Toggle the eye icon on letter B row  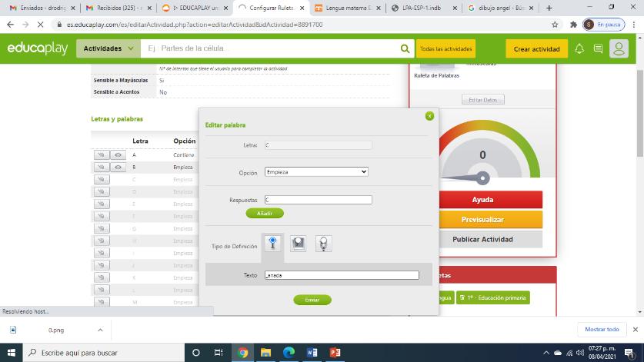(118, 168)
